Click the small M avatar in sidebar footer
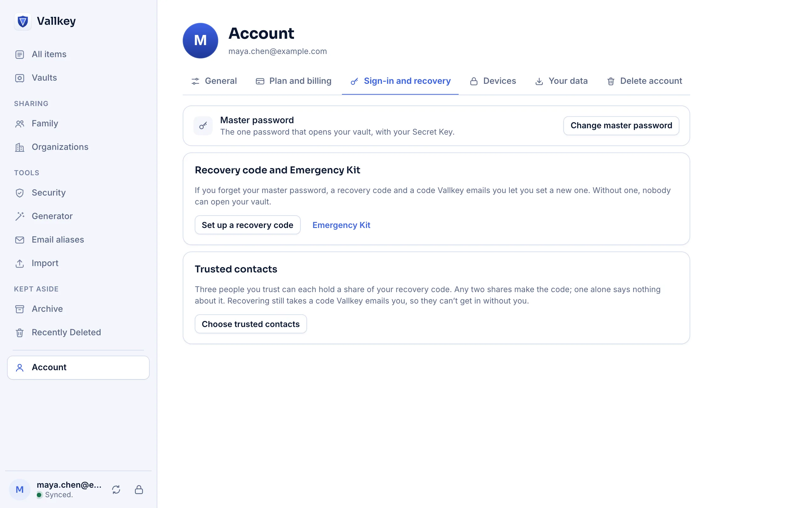The height and width of the screenshot is (508, 812). tap(19, 490)
